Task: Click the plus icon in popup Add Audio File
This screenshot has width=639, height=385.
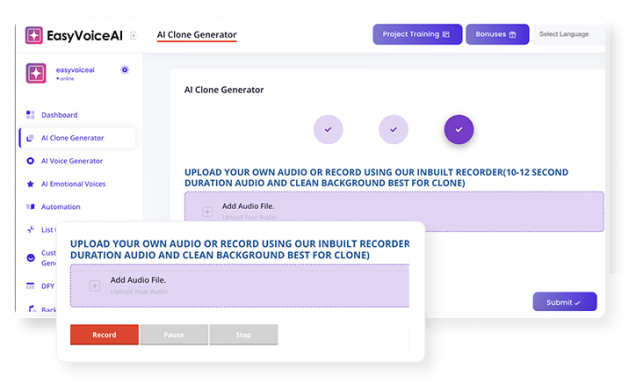Action: (95, 286)
